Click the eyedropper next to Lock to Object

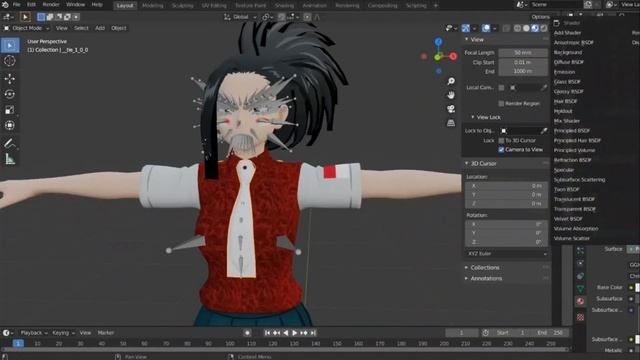point(544,131)
